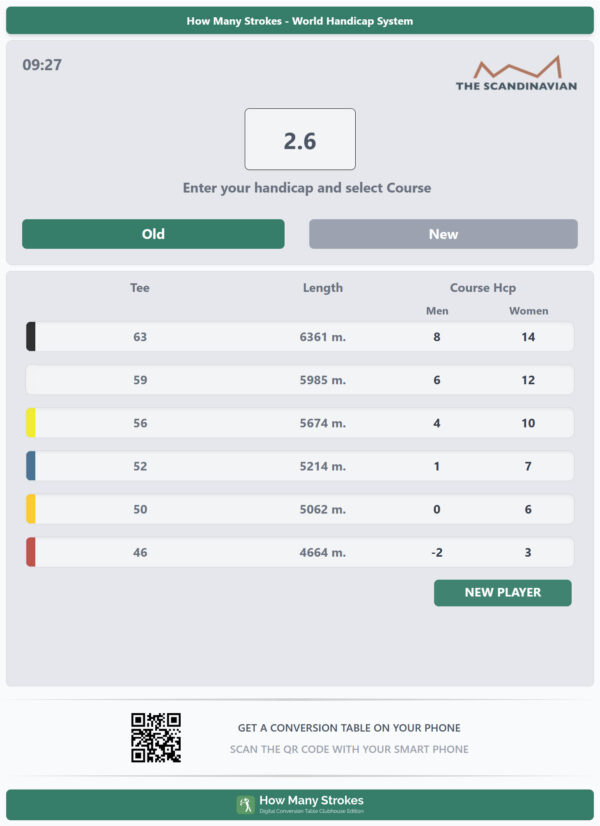600x826 pixels.
Task: Click the QR code image
Action: [156, 738]
